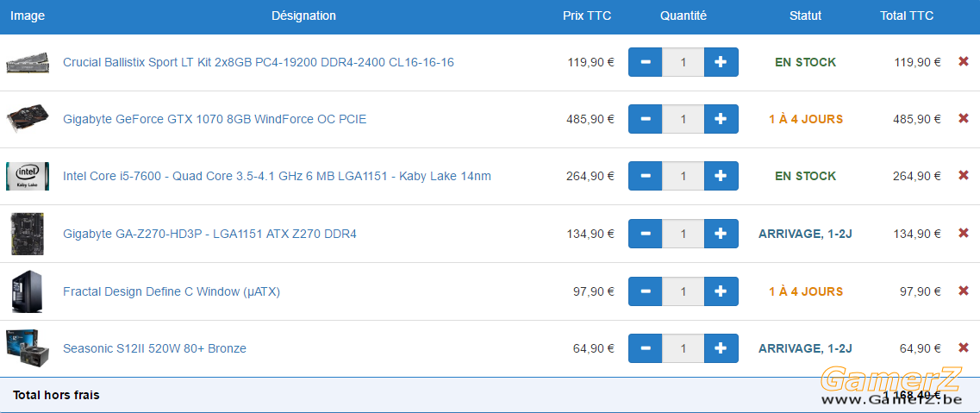Viewport: 980px width, 413px height.
Task: Remove Gigabyte GA-Z270-HD3P motherboard from cart
Action: (x=963, y=233)
